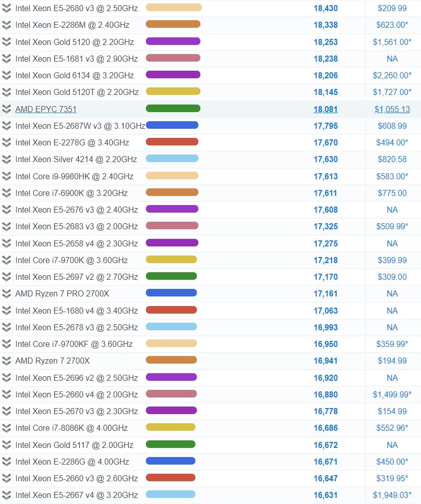The width and height of the screenshot is (421, 504).
Task: Expand the Intel Xeon E5-2680 v3 row chevron
Action: pos(7,9)
